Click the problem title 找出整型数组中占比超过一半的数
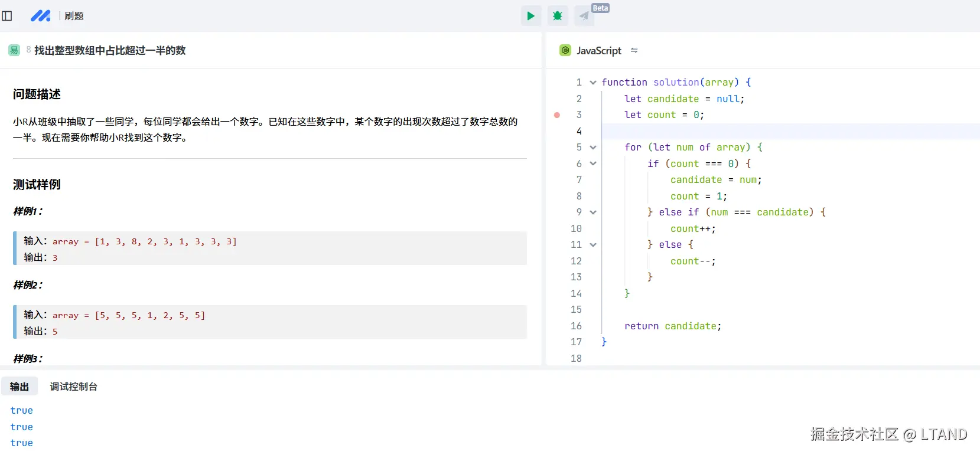This screenshot has height=455, width=980. click(x=110, y=50)
